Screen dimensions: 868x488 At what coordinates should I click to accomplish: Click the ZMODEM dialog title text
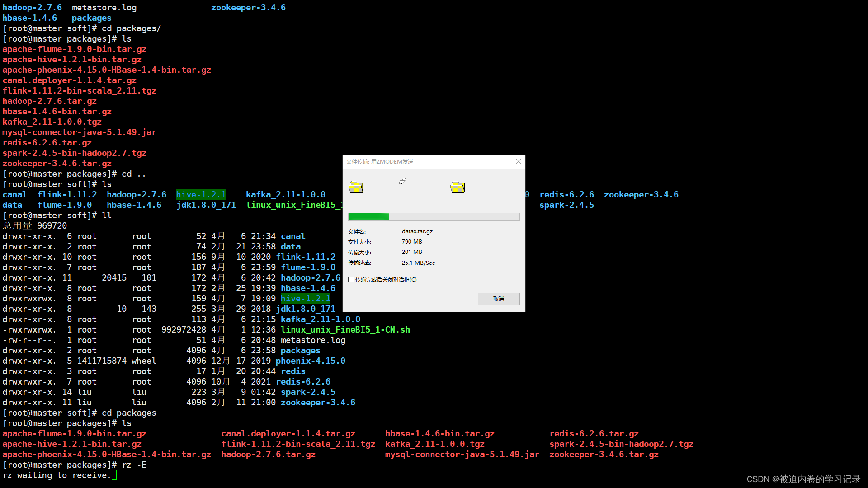pyautogui.click(x=380, y=162)
